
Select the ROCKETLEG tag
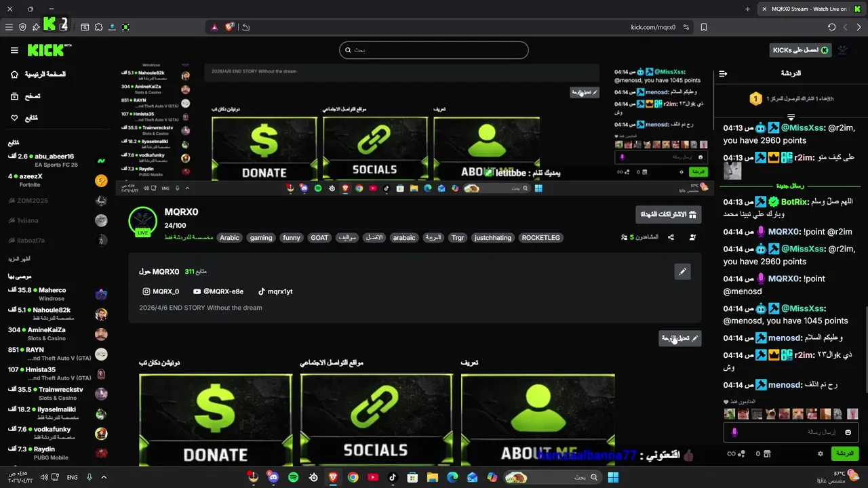point(541,238)
